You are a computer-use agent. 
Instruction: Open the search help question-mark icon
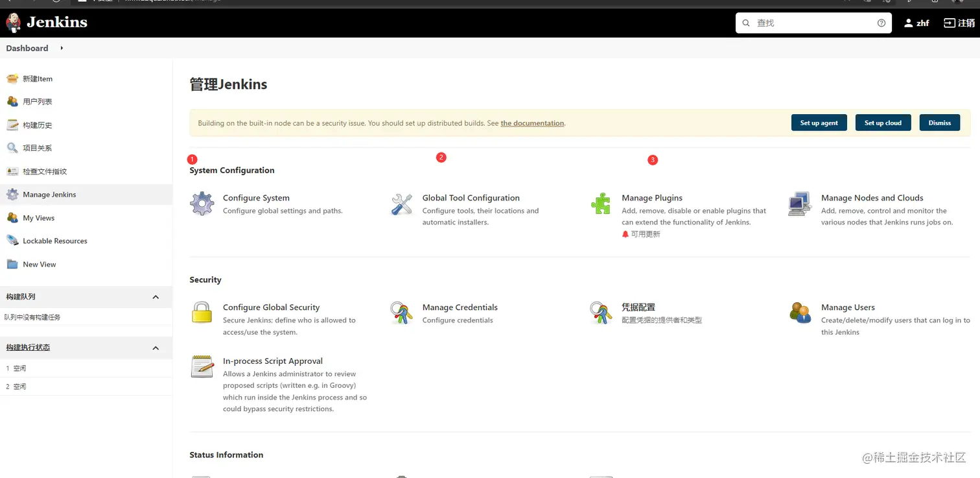(x=881, y=23)
